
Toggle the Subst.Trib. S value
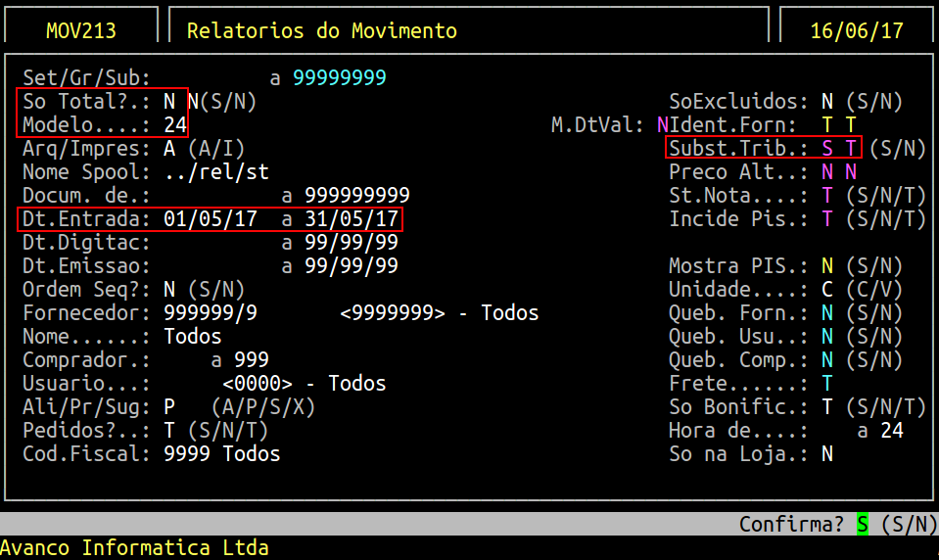pos(827,148)
